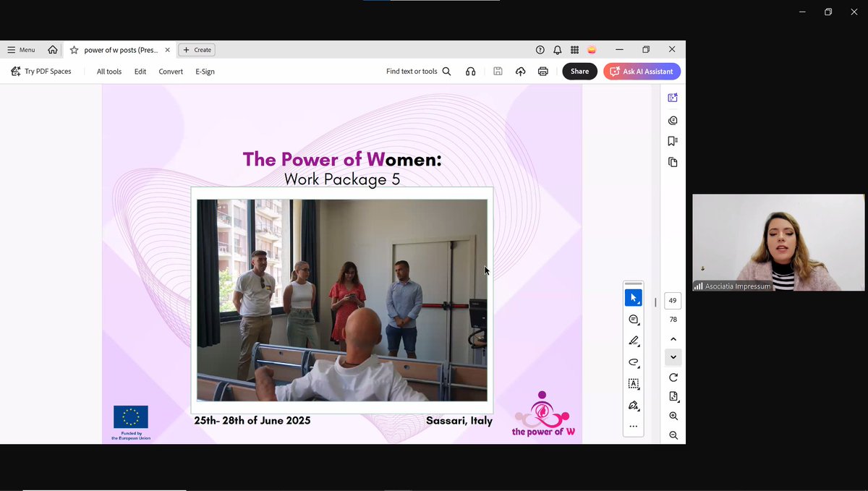The image size is (868, 491).
Task: Zoom in on the document
Action: point(673,415)
